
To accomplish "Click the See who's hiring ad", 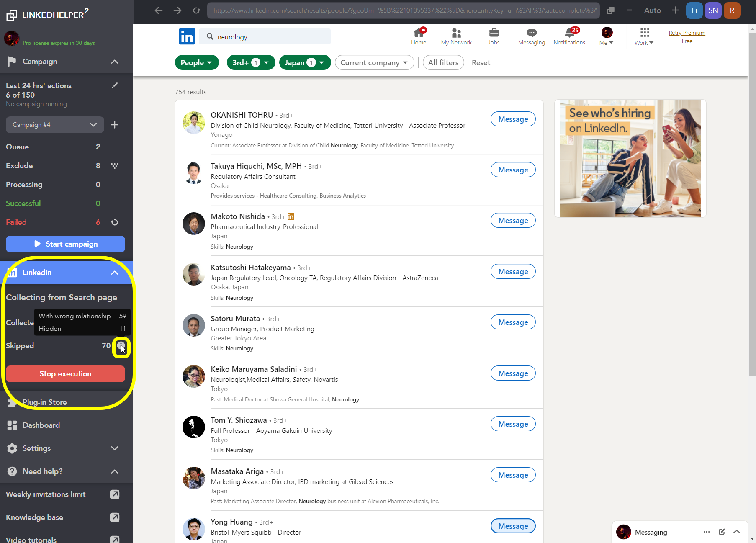I will coord(630,158).
